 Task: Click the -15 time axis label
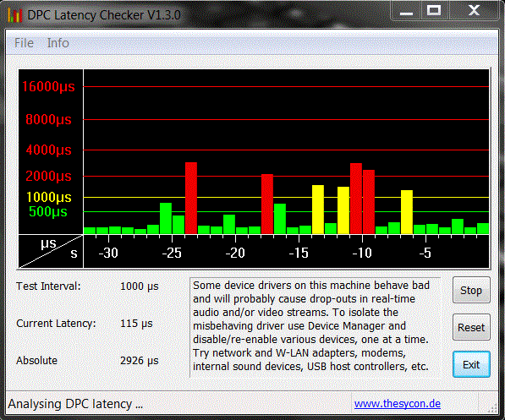299,253
